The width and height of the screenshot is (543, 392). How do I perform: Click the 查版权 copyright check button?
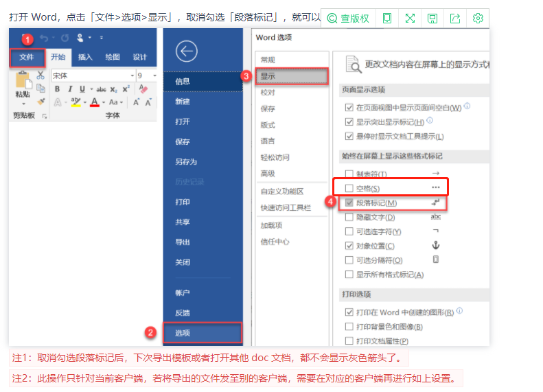[x=348, y=18]
